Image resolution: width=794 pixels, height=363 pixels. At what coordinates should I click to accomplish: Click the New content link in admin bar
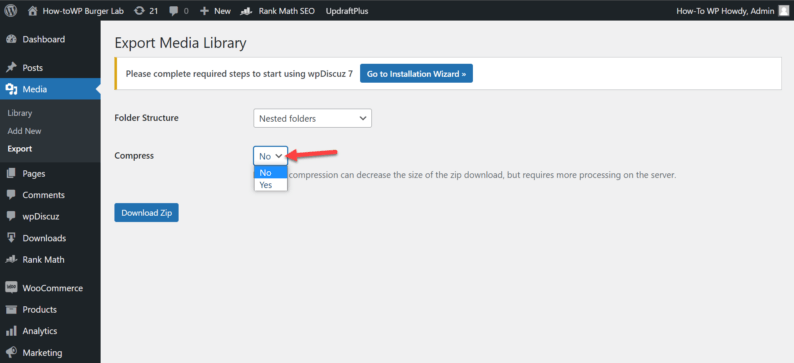click(x=222, y=11)
